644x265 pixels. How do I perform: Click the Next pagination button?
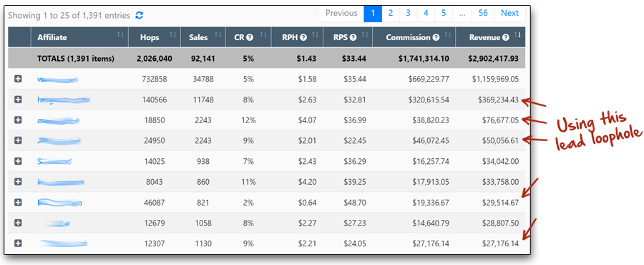[x=509, y=13]
